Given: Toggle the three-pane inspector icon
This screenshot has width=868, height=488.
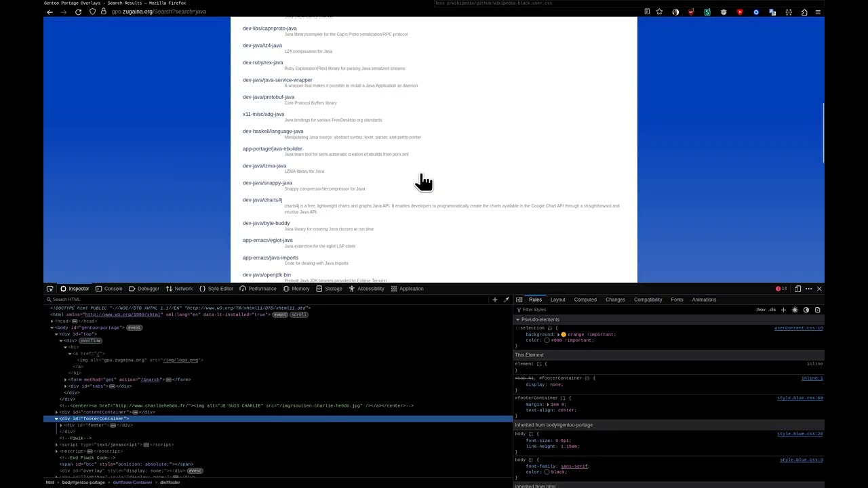Looking at the screenshot, I should tap(519, 300).
